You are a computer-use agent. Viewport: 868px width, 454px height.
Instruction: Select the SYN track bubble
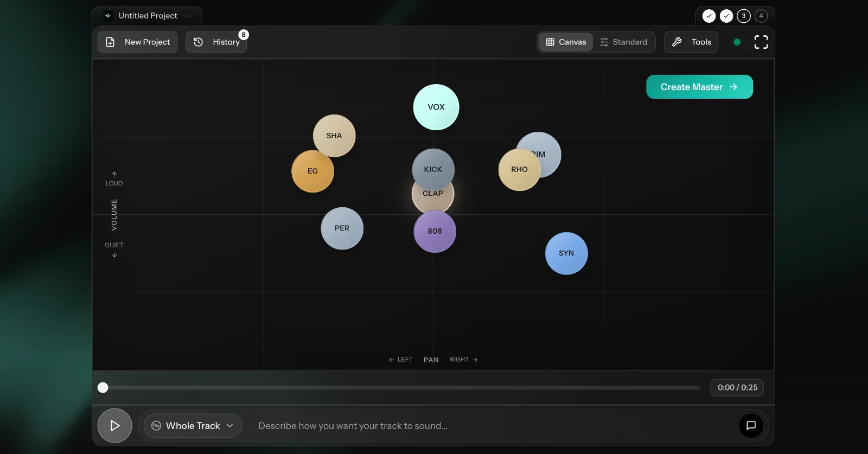(x=566, y=253)
